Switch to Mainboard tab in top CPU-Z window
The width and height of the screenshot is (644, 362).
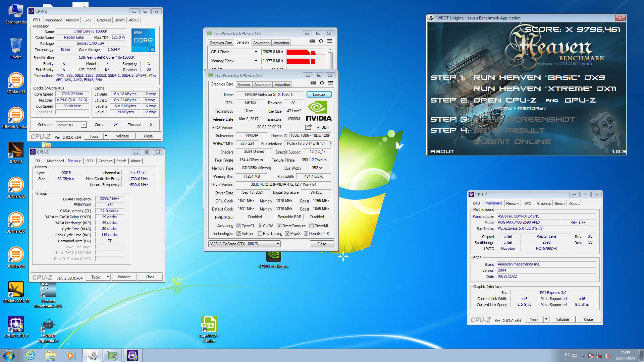(54, 20)
